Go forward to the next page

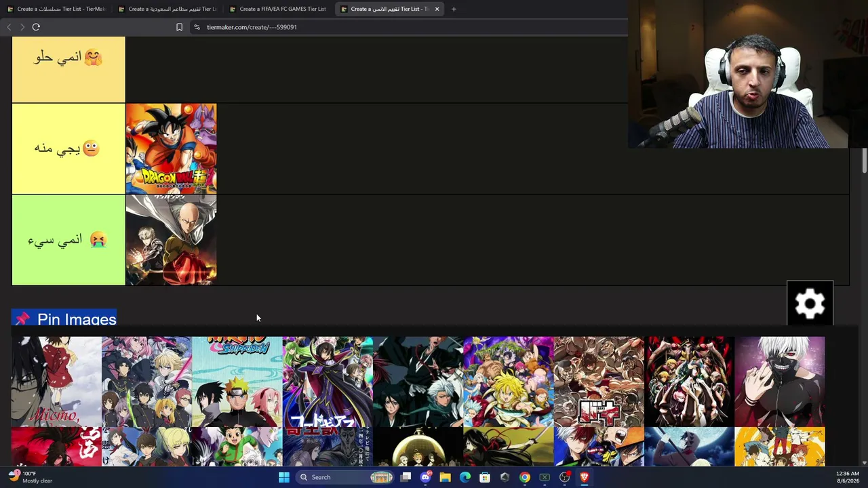pyautogui.click(x=22, y=27)
